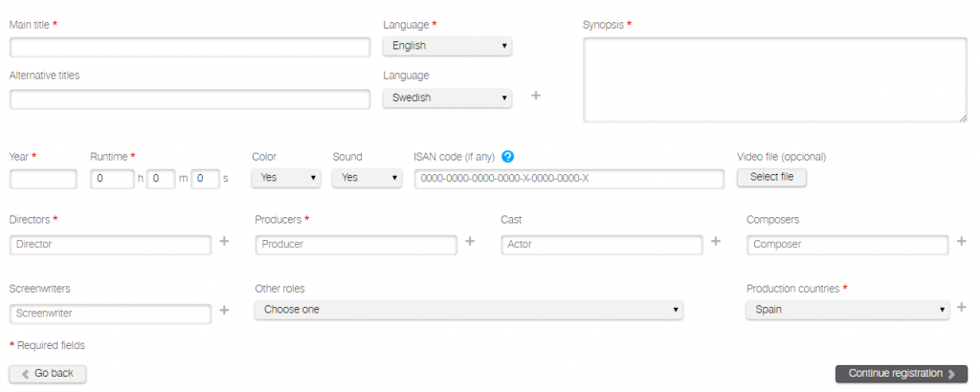The image size is (980, 392).
Task: Focus the Main title text field
Action: pyautogui.click(x=189, y=48)
